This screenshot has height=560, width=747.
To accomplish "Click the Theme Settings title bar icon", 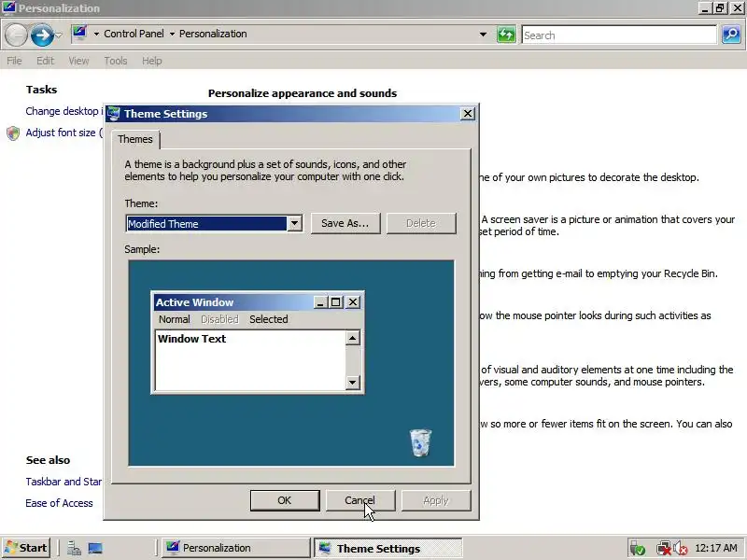I will (x=113, y=113).
